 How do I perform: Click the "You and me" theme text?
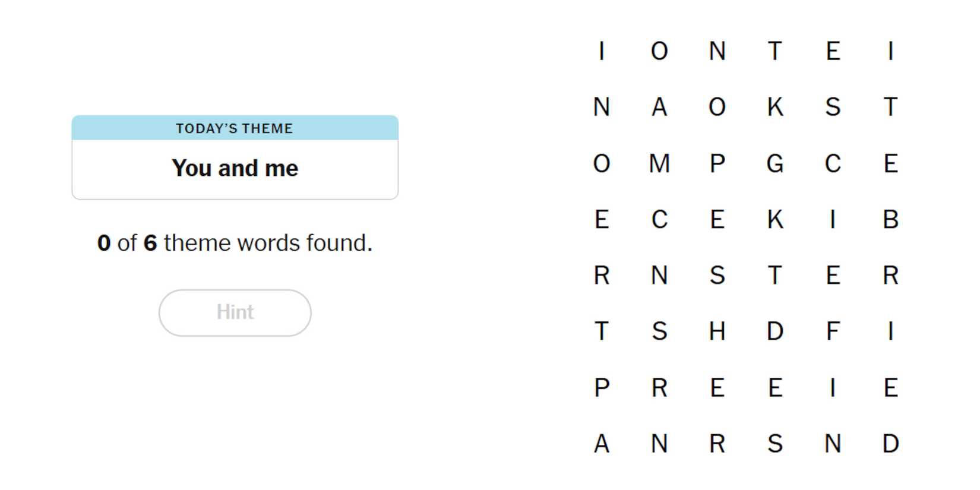pyautogui.click(x=235, y=168)
